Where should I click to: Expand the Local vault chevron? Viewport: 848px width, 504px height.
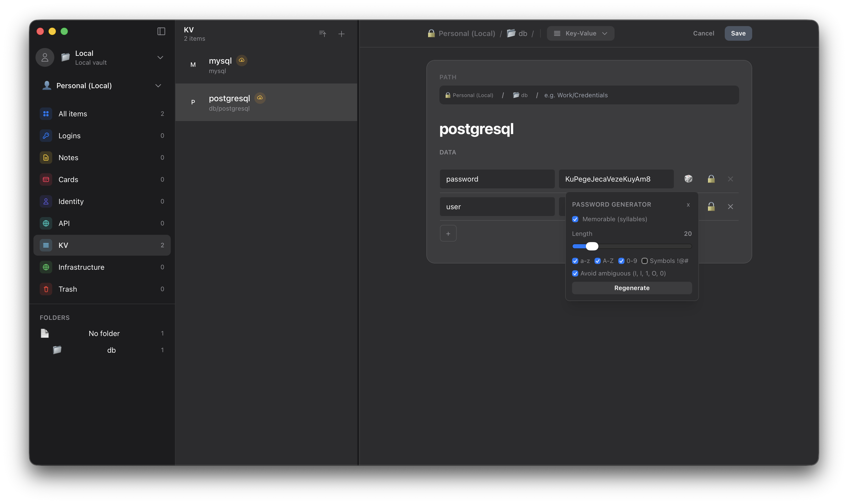pyautogui.click(x=160, y=57)
